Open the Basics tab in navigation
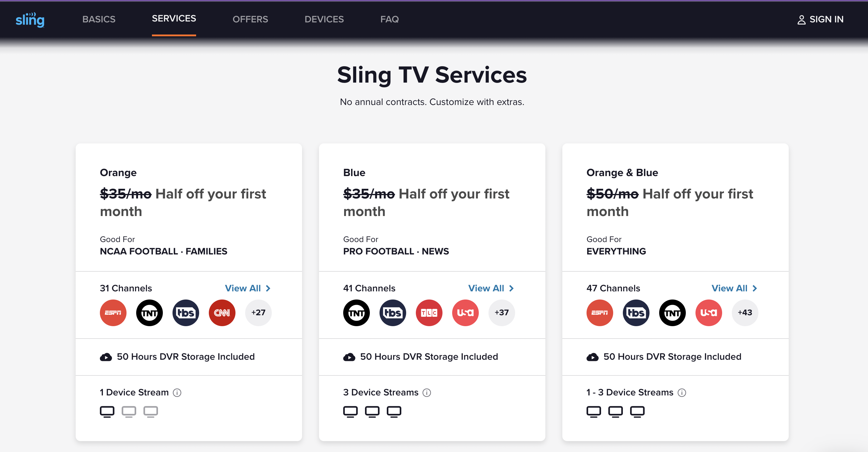This screenshot has height=452, width=868. (x=99, y=19)
